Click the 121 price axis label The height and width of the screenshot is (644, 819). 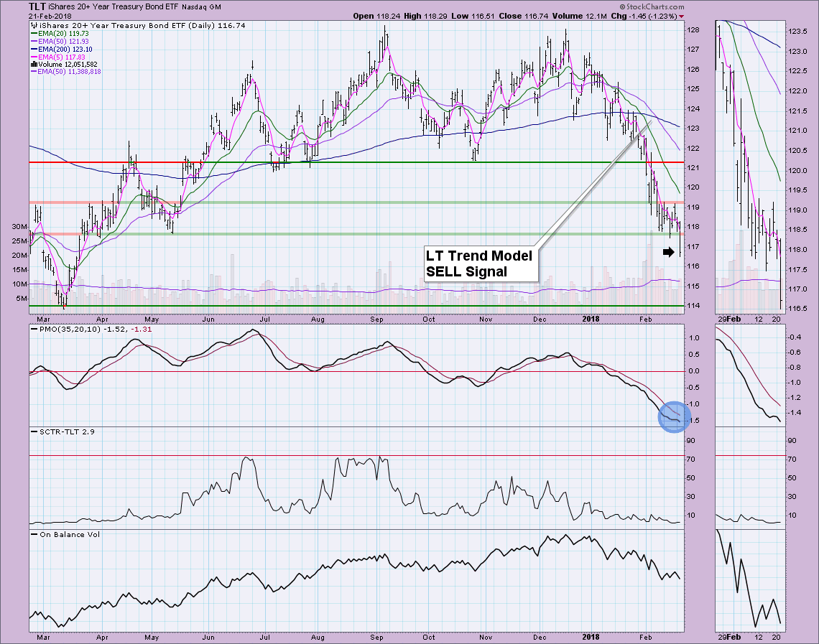click(x=693, y=167)
